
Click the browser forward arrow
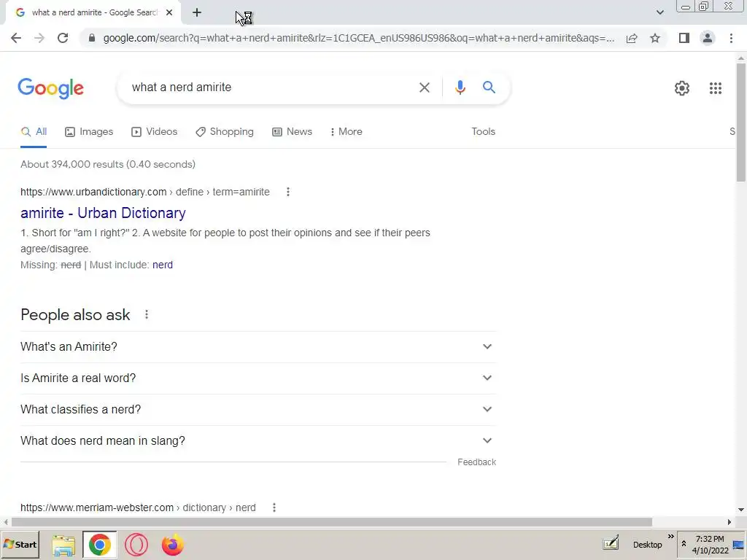tap(39, 38)
